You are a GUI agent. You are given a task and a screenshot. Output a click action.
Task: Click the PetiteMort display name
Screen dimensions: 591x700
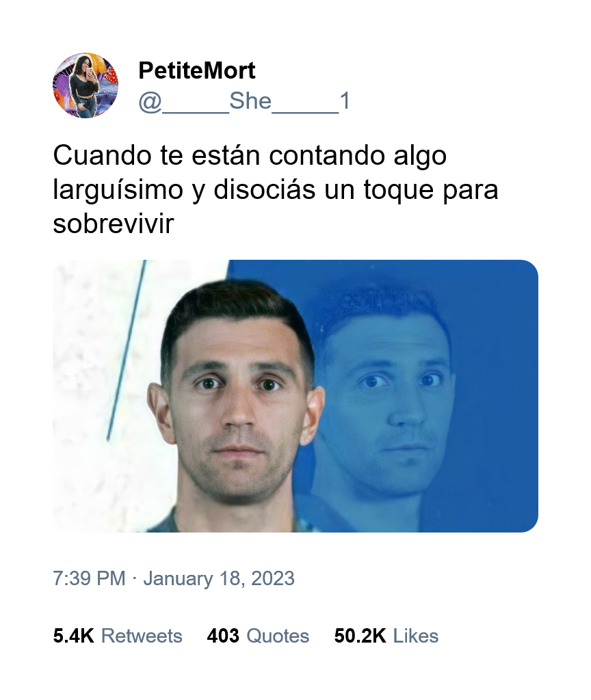click(196, 70)
